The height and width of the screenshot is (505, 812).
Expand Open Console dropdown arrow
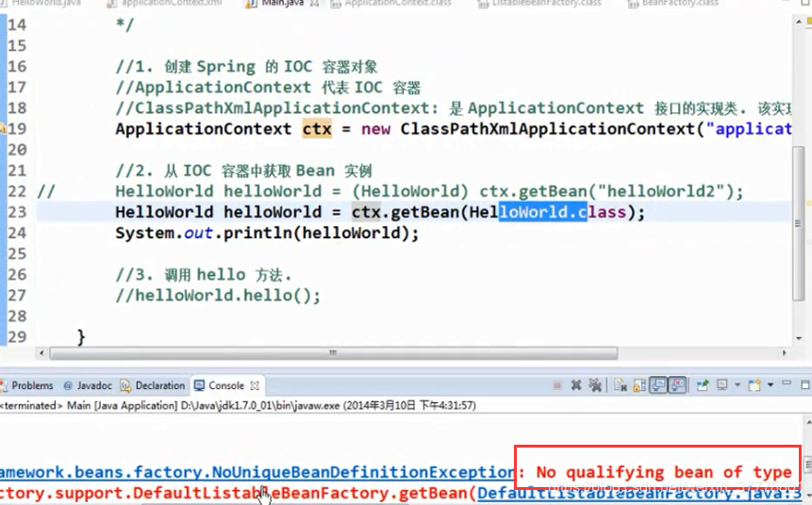(771, 385)
